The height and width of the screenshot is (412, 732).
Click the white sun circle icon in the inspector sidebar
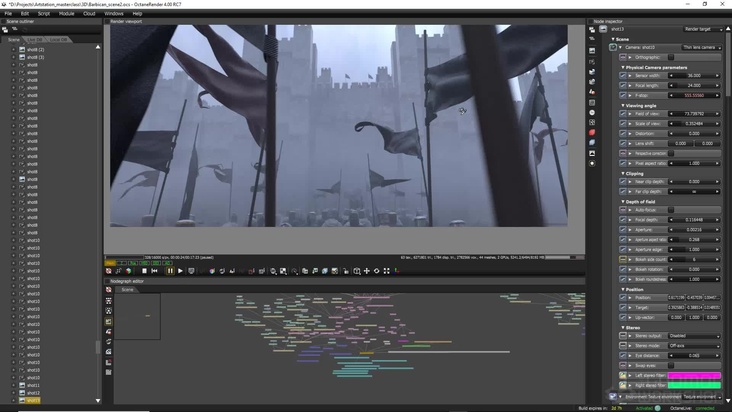click(592, 163)
